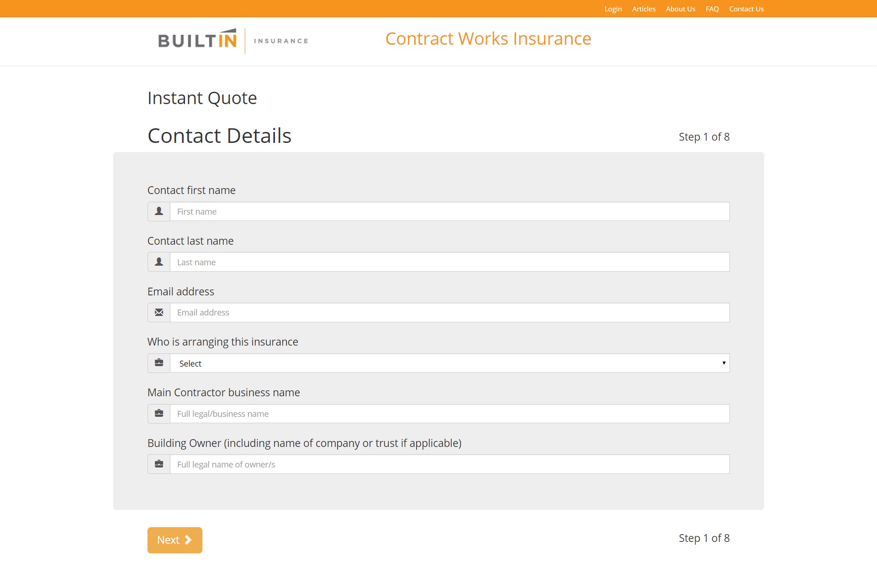Click the person icon beside first name field
Viewport: 877px width, 588px height.
pos(158,211)
